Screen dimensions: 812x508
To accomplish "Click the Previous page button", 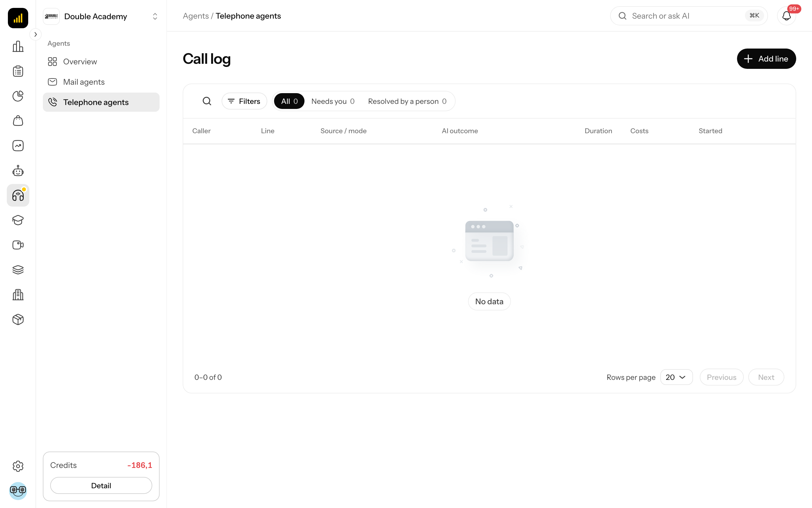I will pyautogui.click(x=721, y=377).
